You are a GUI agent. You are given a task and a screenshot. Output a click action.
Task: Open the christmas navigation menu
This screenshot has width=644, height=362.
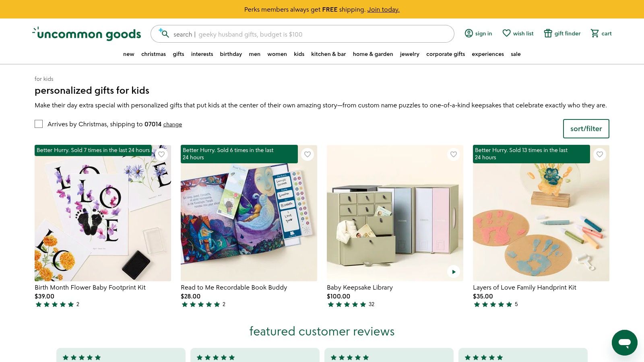(x=153, y=54)
